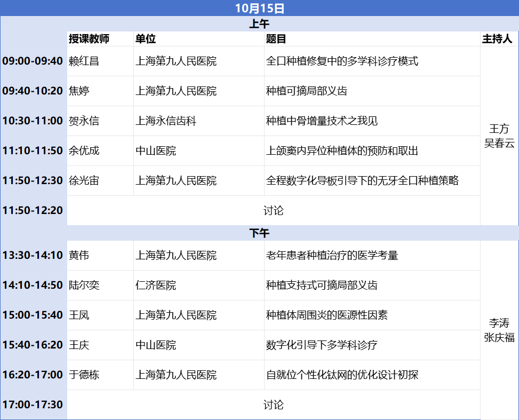Image resolution: width=519 pixels, height=420 pixels.
Task: Select afternoon host 李涛
Action: [x=499, y=323]
